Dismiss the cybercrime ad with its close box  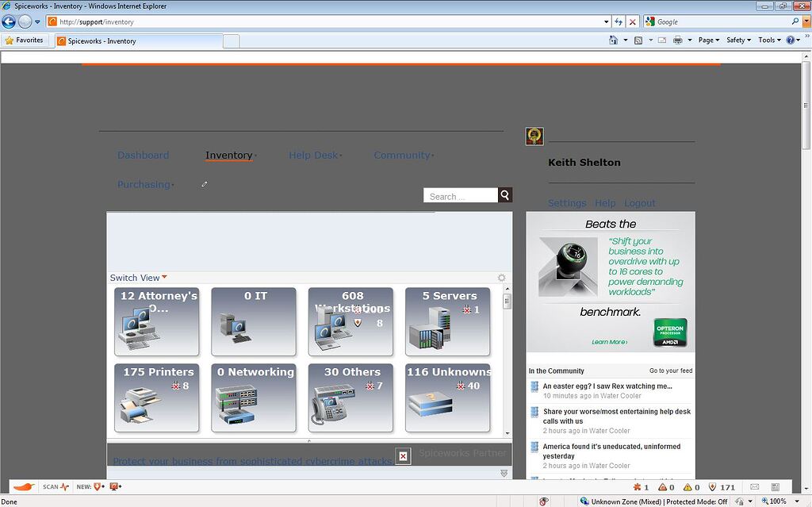[404, 456]
